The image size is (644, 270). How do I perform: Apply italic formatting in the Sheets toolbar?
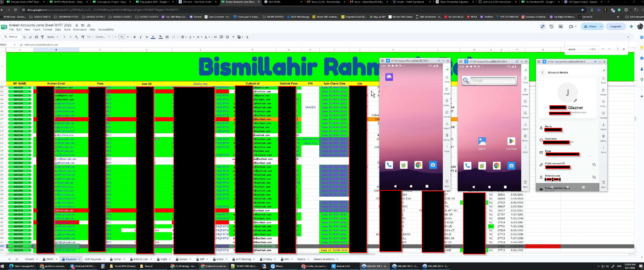click(140, 37)
